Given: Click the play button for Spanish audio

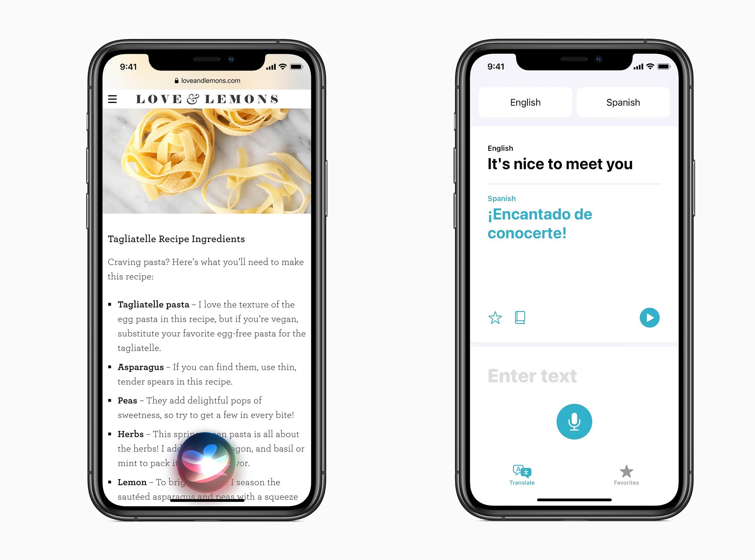Looking at the screenshot, I should [650, 317].
